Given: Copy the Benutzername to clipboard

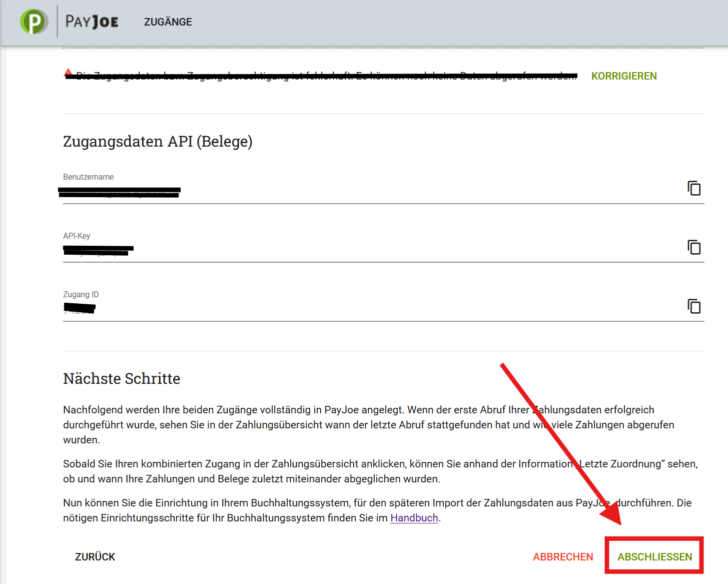Looking at the screenshot, I should click(693, 189).
